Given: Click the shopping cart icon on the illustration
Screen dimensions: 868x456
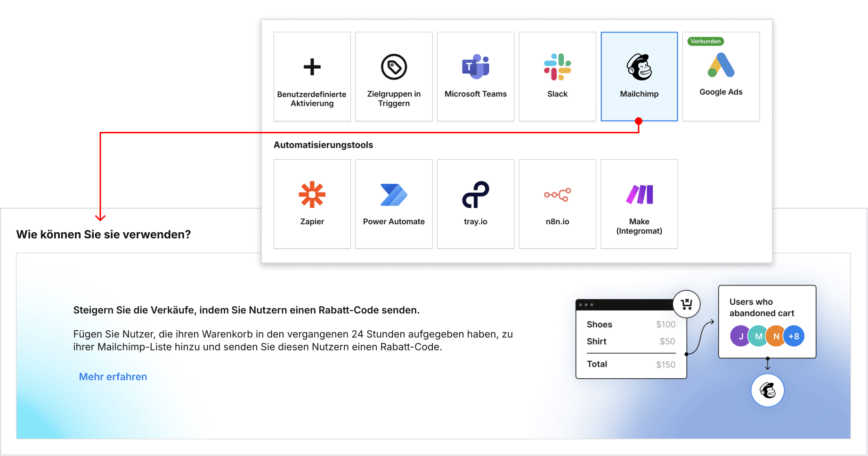Looking at the screenshot, I should click(x=686, y=304).
